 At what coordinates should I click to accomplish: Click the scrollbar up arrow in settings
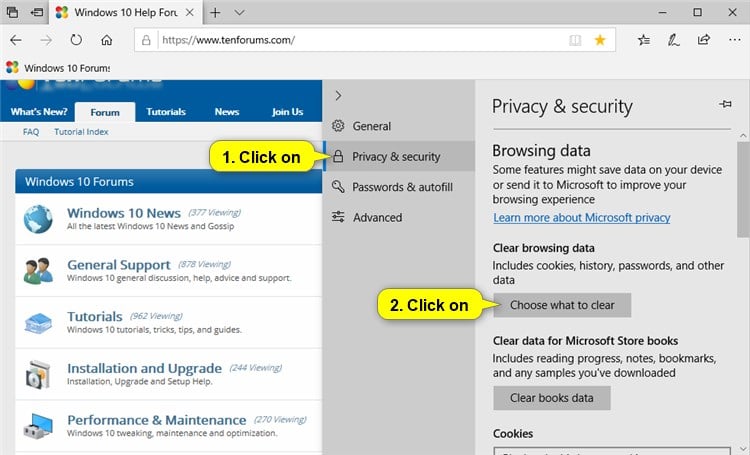[x=743, y=136]
